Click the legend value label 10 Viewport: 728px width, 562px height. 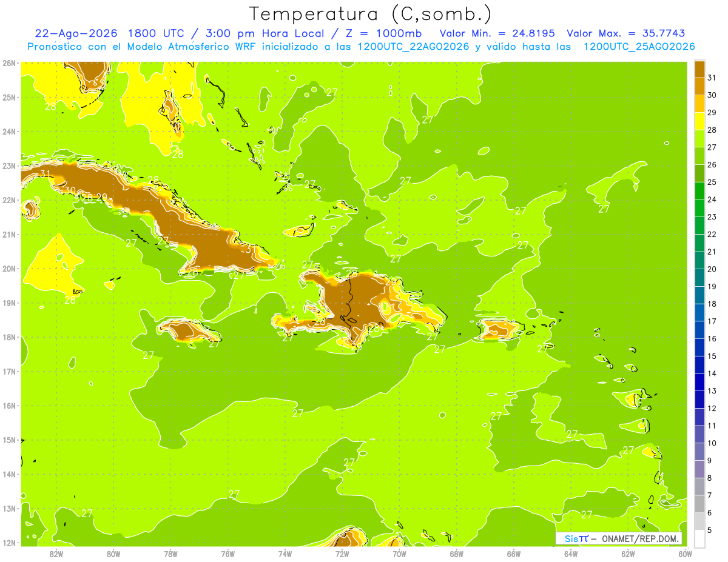pyautogui.click(x=712, y=443)
